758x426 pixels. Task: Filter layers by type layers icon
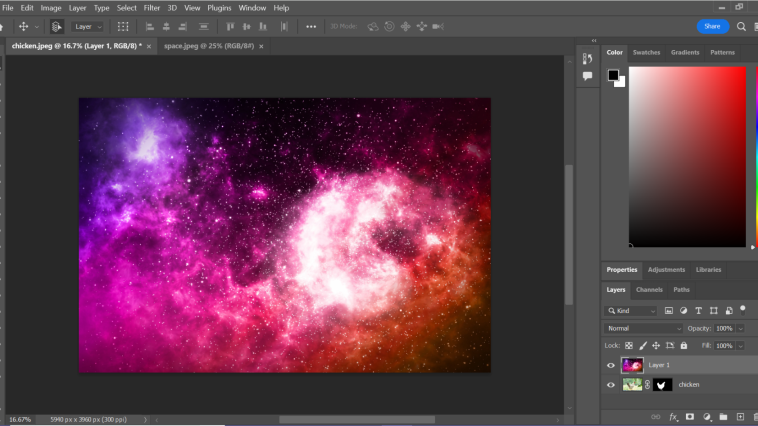pyautogui.click(x=699, y=311)
